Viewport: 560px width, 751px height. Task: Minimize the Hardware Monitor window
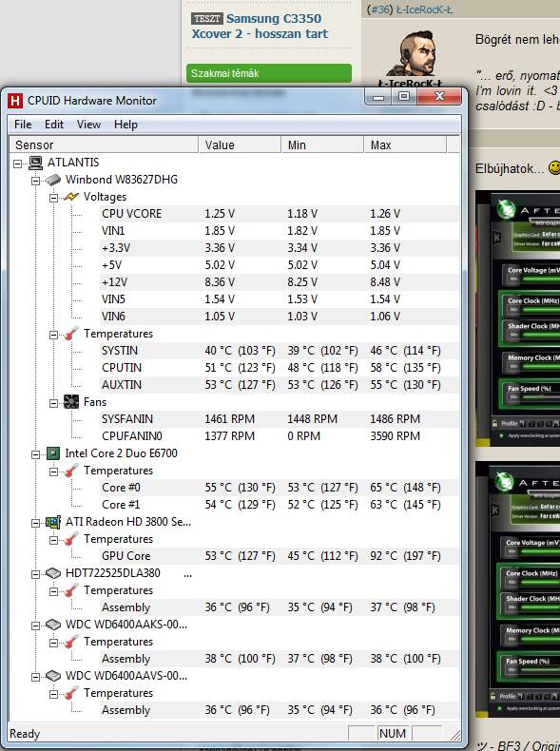(378, 97)
